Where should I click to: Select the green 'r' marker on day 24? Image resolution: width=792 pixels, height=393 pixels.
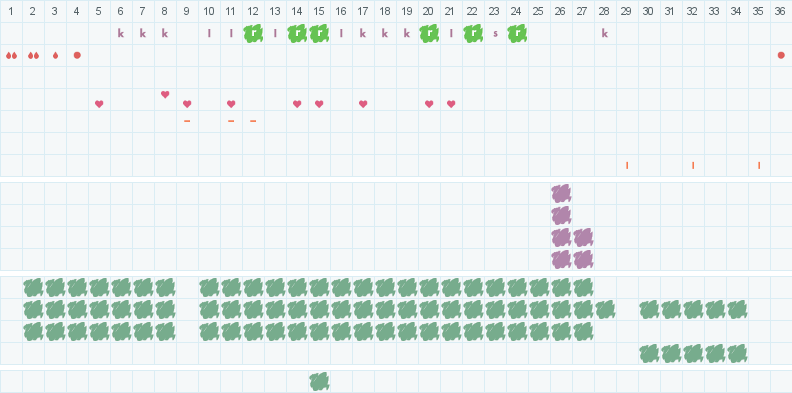tap(517, 33)
